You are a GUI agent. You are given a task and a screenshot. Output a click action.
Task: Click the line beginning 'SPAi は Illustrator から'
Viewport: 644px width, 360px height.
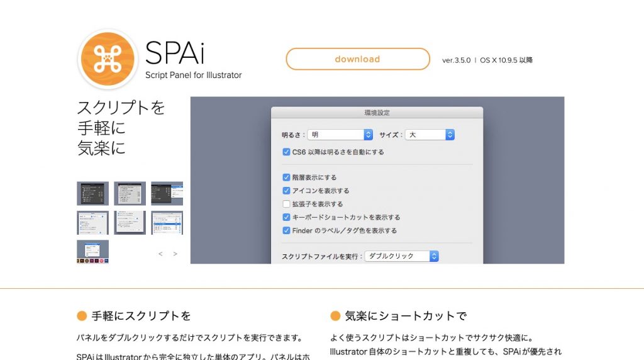193,356
